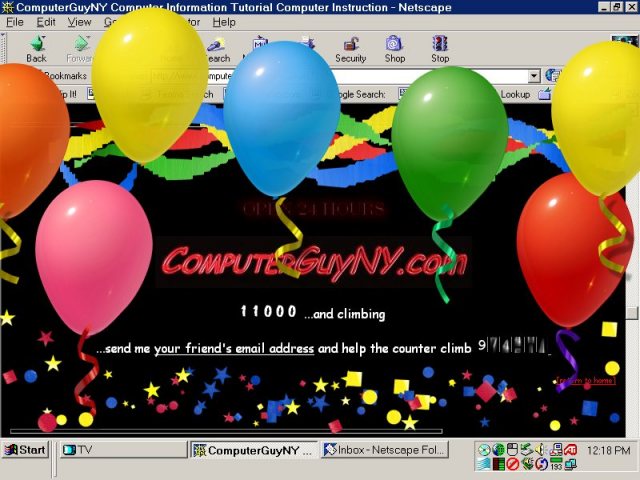This screenshot has width=640, height=480.
Task: Open the Bookmarks button
Action: point(64,76)
